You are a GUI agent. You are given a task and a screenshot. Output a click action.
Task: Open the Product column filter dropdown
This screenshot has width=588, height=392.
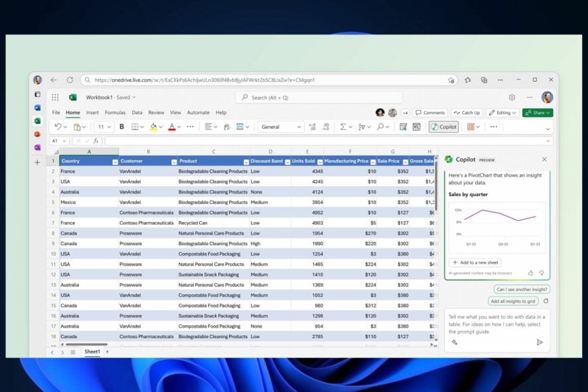coord(246,162)
